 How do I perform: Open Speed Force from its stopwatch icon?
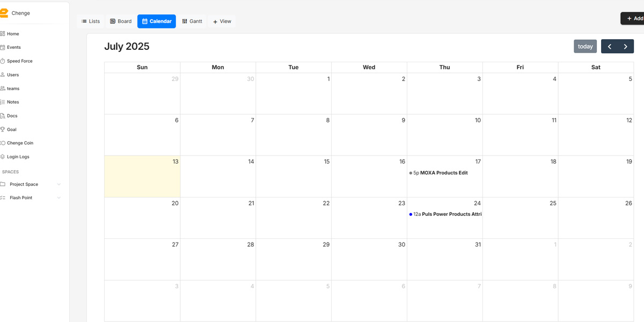[x=3, y=61]
